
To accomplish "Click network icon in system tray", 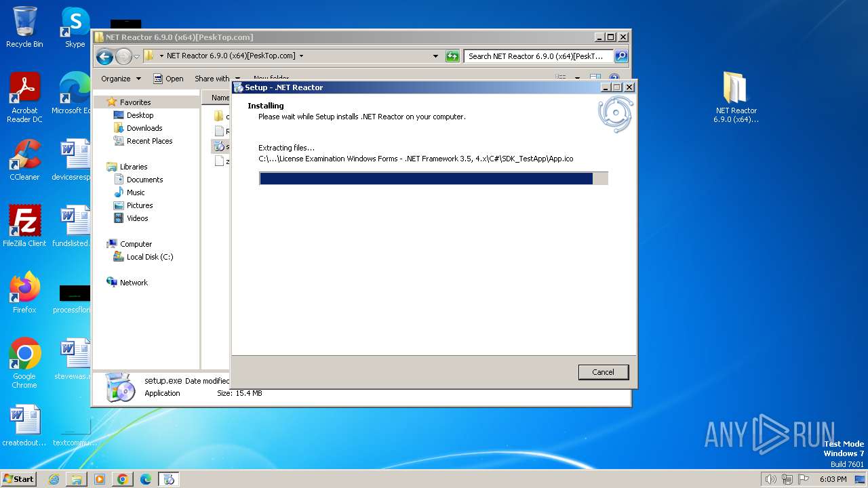I will 787,479.
